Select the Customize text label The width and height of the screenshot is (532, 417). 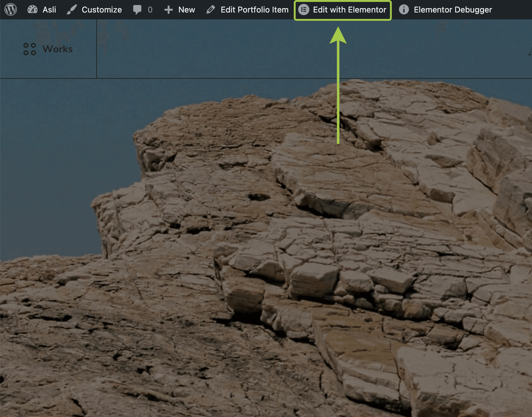[102, 10]
